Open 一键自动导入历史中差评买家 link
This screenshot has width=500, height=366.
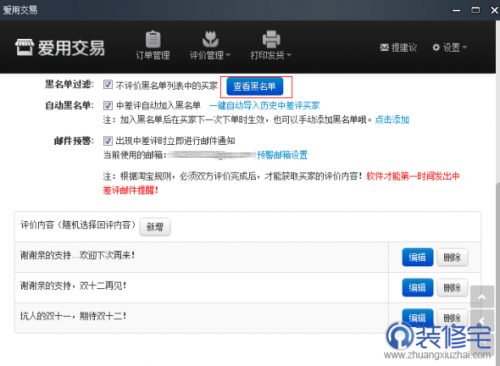(x=265, y=106)
